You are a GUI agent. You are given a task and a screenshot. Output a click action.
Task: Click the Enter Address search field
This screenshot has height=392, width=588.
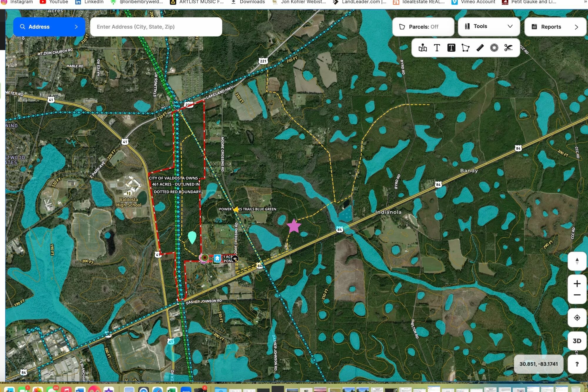pyautogui.click(x=156, y=27)
